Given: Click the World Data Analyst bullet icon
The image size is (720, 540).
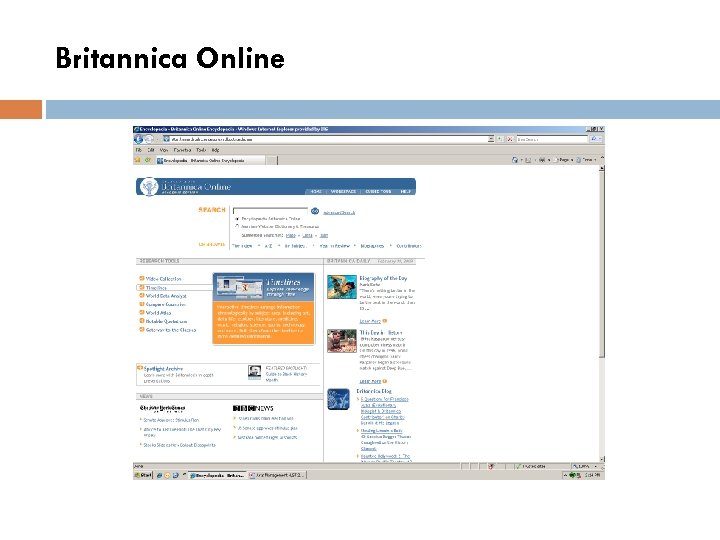Looking at the screenshot, I should pyautogui.click(x=142, y=296).
